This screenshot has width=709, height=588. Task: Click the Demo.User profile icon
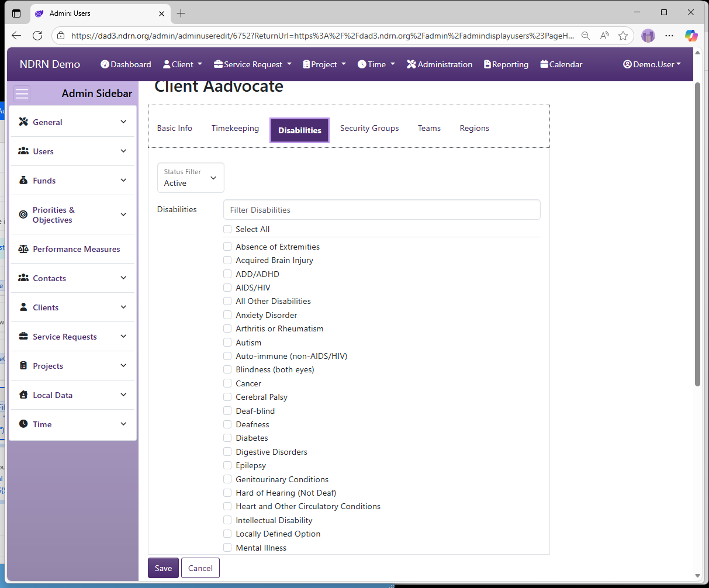point(628,64)
